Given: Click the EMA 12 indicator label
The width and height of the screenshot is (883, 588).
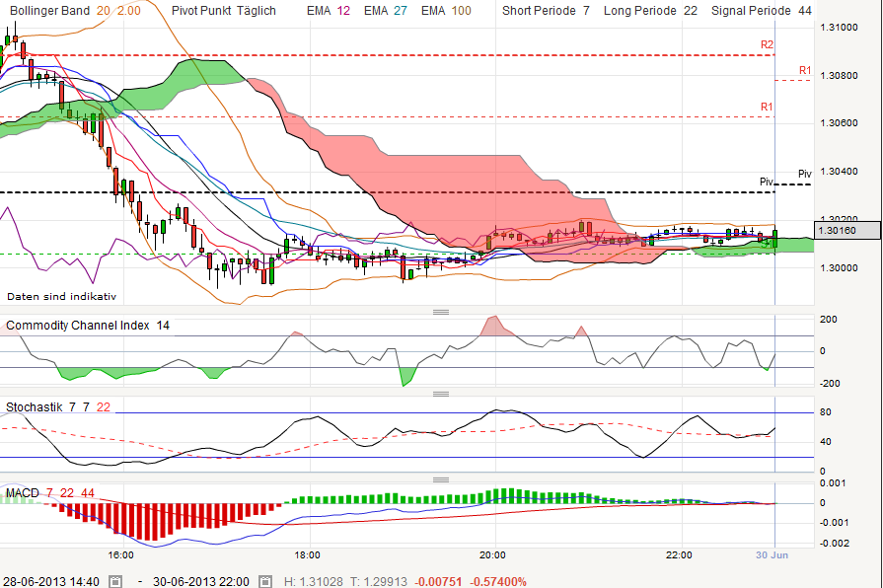Looking at the screenshot, I should [329, 11].
